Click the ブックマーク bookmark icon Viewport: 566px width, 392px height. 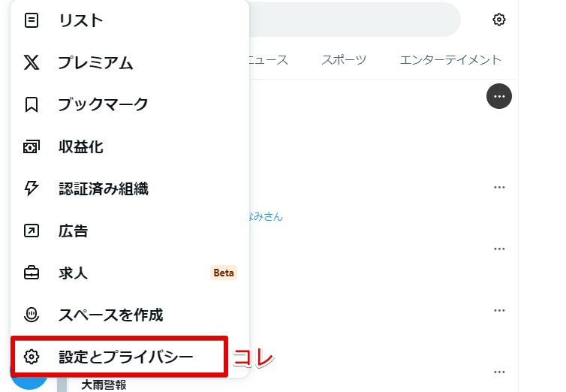(x=32, y=104)
